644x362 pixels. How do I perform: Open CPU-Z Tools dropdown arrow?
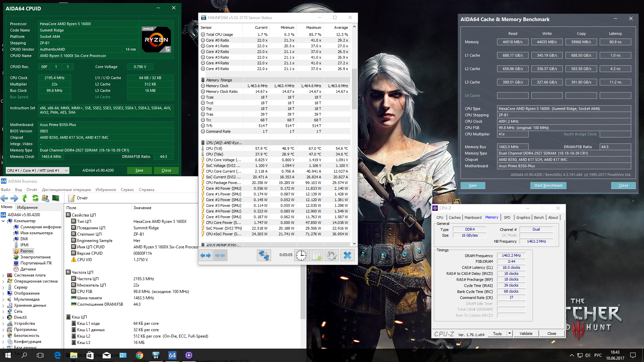pos(509,334)
